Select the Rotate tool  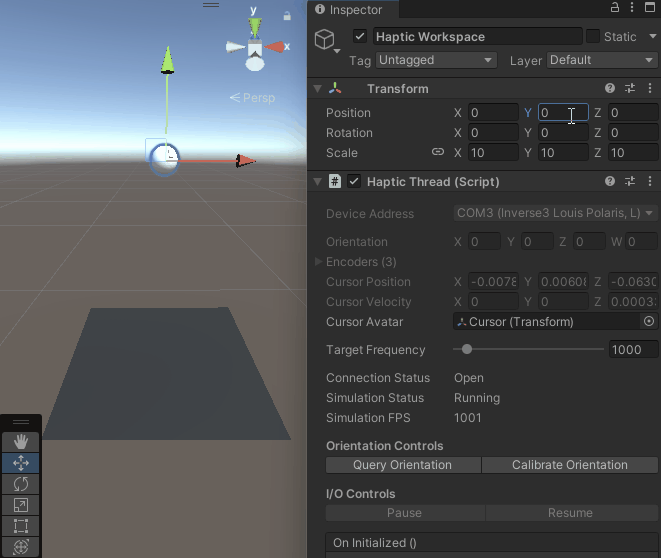[21, 484]
